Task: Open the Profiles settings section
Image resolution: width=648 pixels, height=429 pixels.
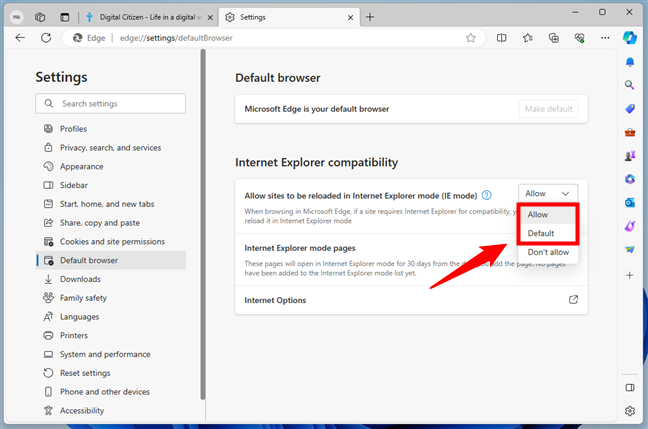Action: [111, 129]
